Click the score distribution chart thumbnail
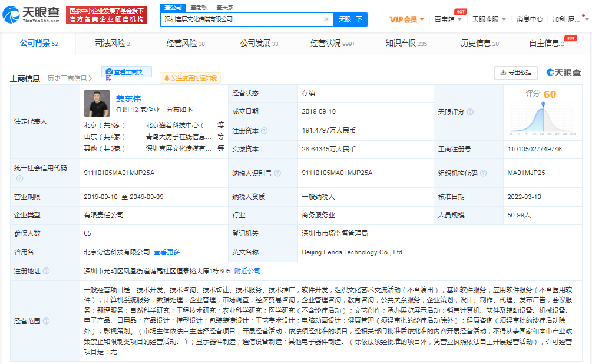This screenshot has width=592, height=364. pyautogui.click(x=543, y=119)
